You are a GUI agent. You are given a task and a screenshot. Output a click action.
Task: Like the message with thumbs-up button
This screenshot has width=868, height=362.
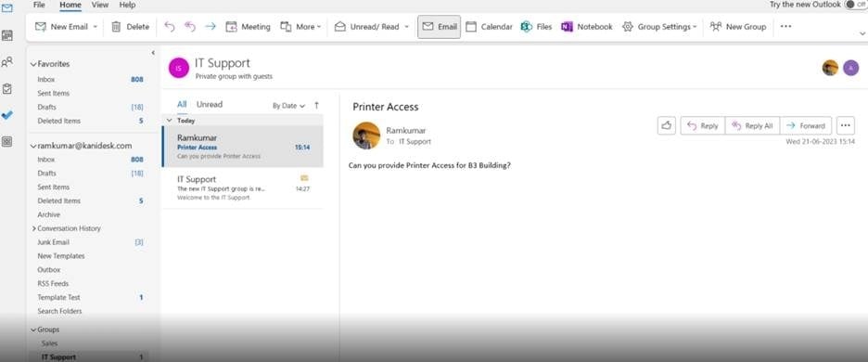(667, 126)
